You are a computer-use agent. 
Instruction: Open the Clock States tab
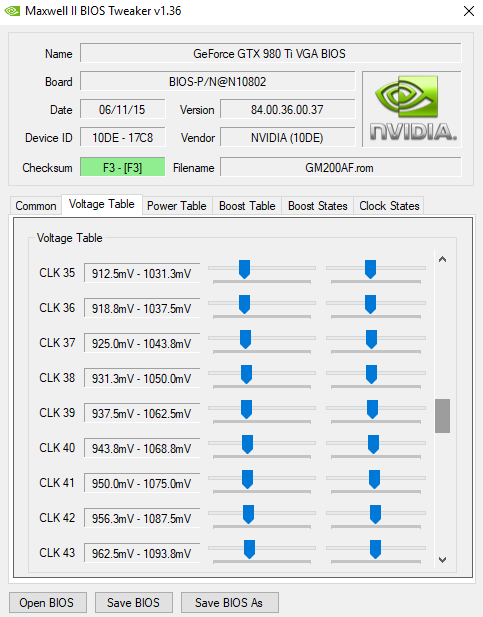[389, 206]
